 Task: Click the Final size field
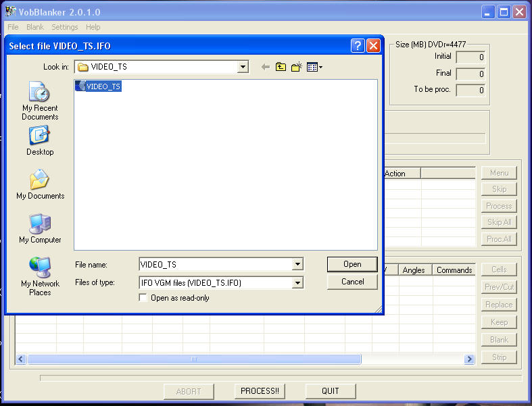pos(470,74)
